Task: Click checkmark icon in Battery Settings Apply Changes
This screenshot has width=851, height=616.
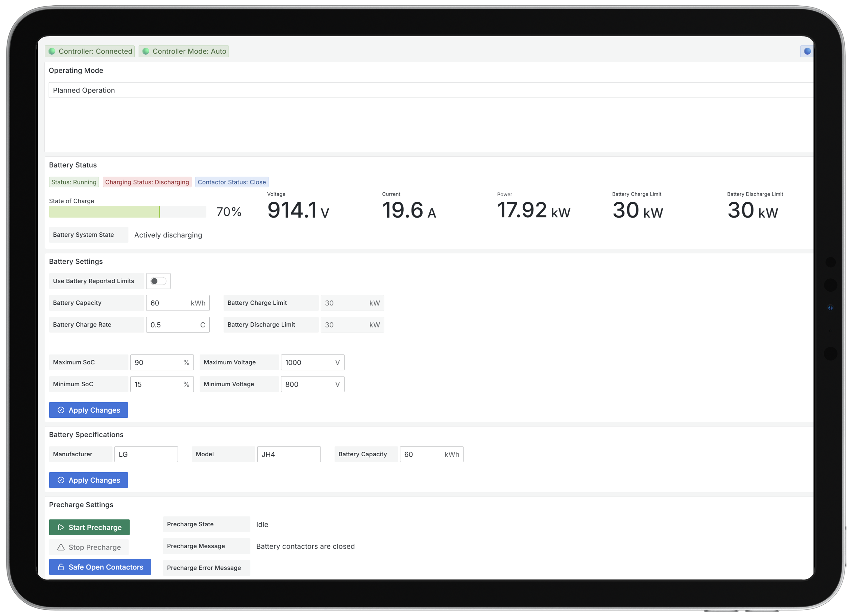Action: tap(61, 410)
